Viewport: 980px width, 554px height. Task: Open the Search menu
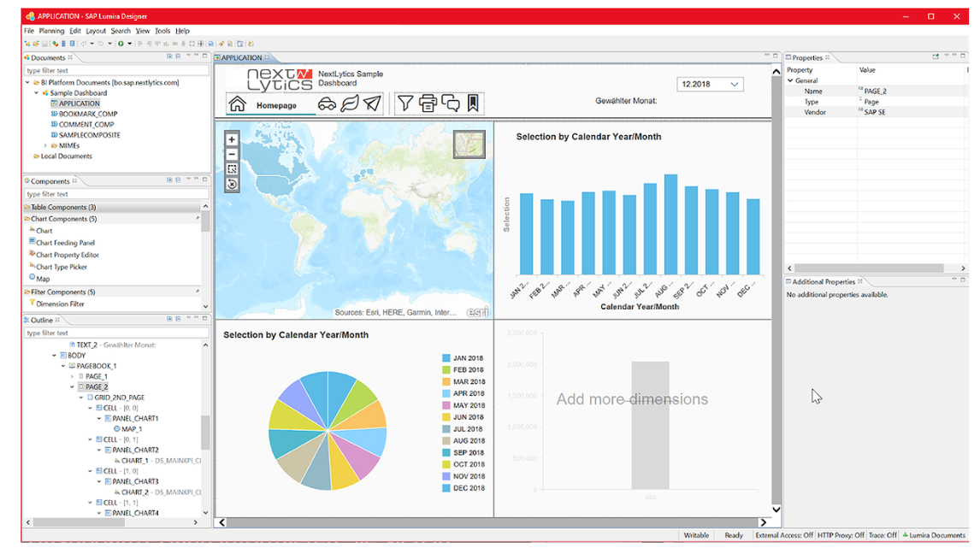pyautogui.click(x=121, y=31)
